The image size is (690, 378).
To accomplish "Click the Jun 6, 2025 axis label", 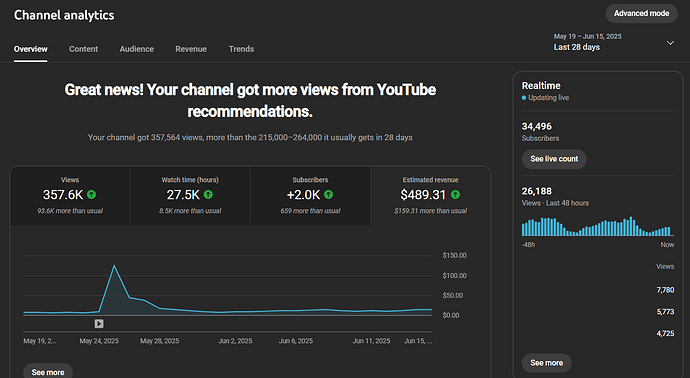I will 296,341.
